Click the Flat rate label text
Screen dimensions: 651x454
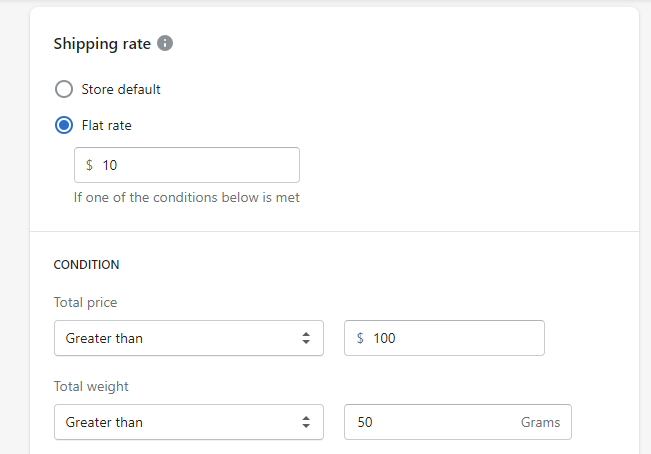106,125
